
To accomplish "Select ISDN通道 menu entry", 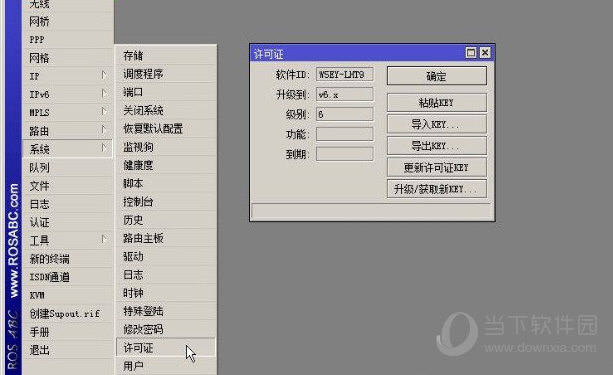I will click(67, 277).
